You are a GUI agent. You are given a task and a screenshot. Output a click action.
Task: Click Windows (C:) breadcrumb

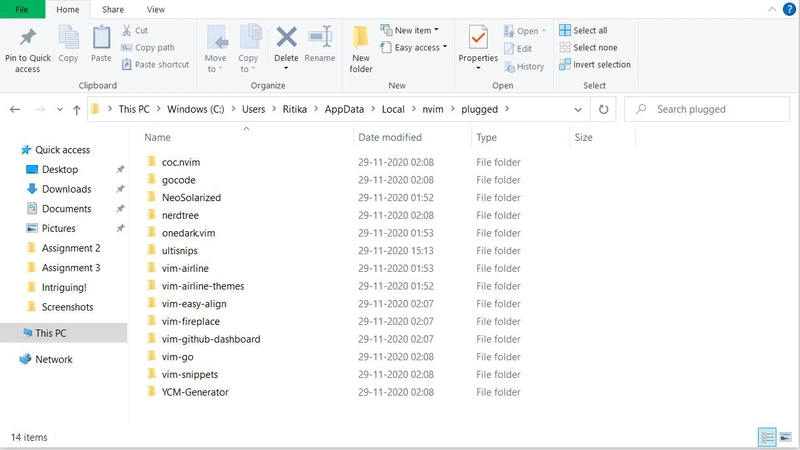195,109
